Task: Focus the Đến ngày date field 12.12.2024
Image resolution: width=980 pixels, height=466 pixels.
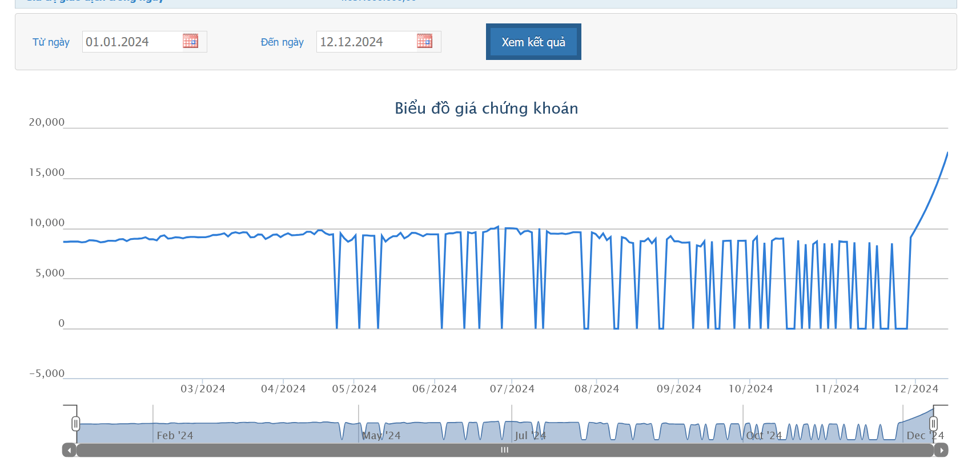Action: (x=366, y=42)
